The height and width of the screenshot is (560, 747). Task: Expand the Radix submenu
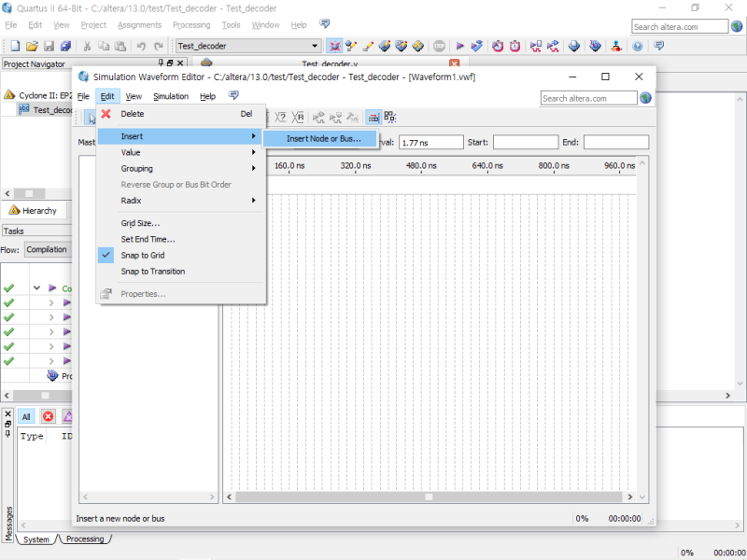[134, 200]
